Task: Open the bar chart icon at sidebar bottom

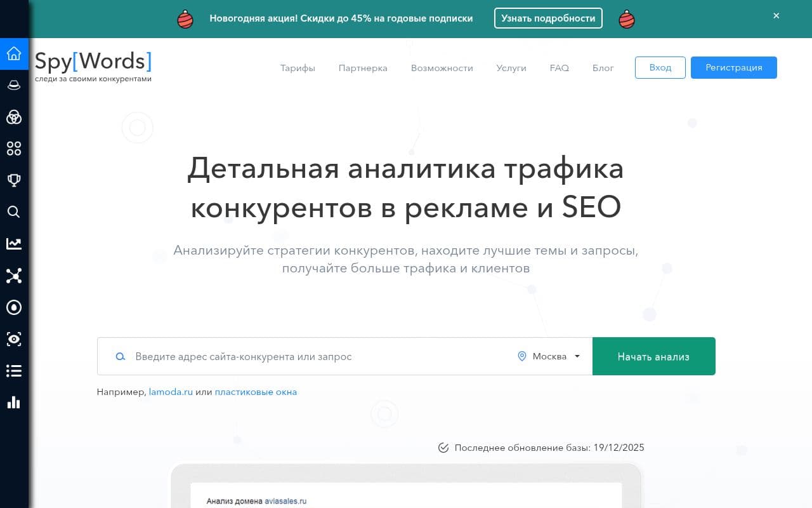Action: [x=14, y=402]
